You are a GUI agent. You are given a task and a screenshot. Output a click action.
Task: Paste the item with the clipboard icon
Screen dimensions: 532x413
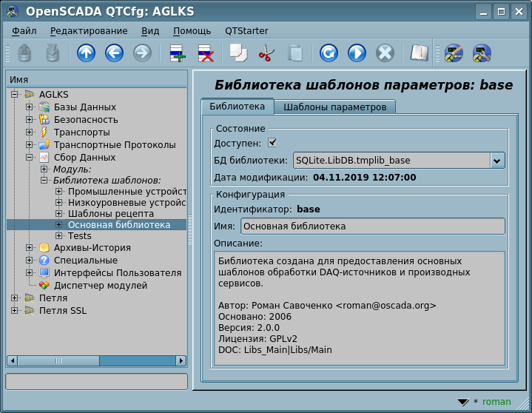(x=294, y=53)
